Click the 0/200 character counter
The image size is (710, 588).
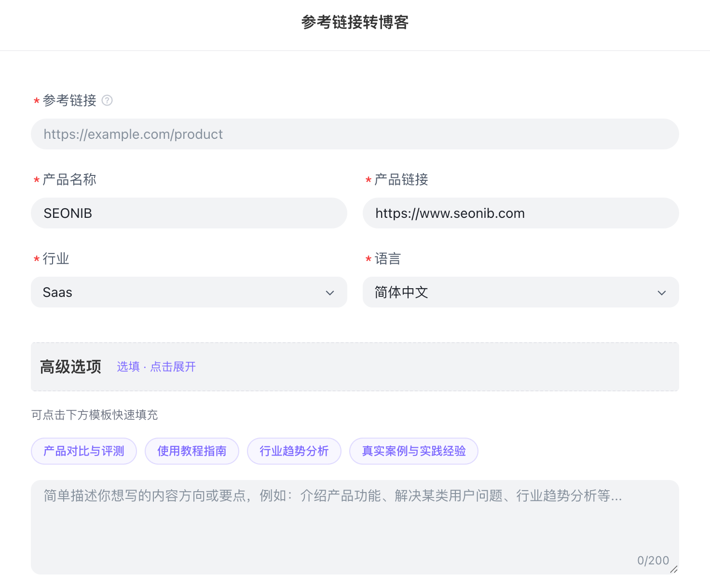click(653, 560)
